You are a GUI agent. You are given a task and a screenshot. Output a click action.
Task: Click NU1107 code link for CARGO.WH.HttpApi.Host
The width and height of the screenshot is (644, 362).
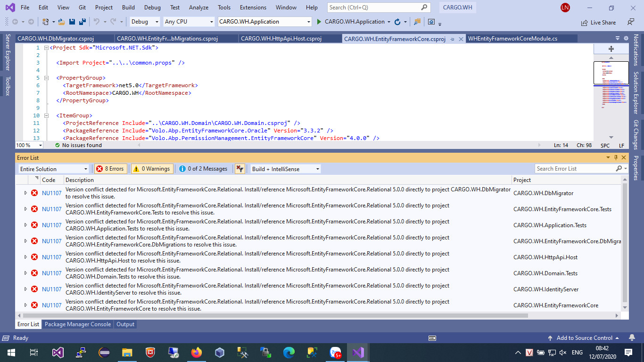coord(51,257)
